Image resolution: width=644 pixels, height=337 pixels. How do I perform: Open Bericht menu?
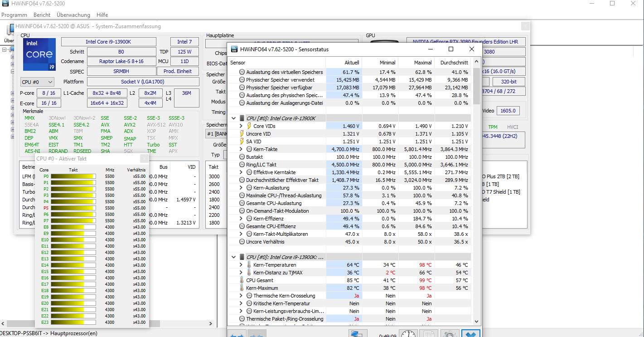(x=42, y=15)
